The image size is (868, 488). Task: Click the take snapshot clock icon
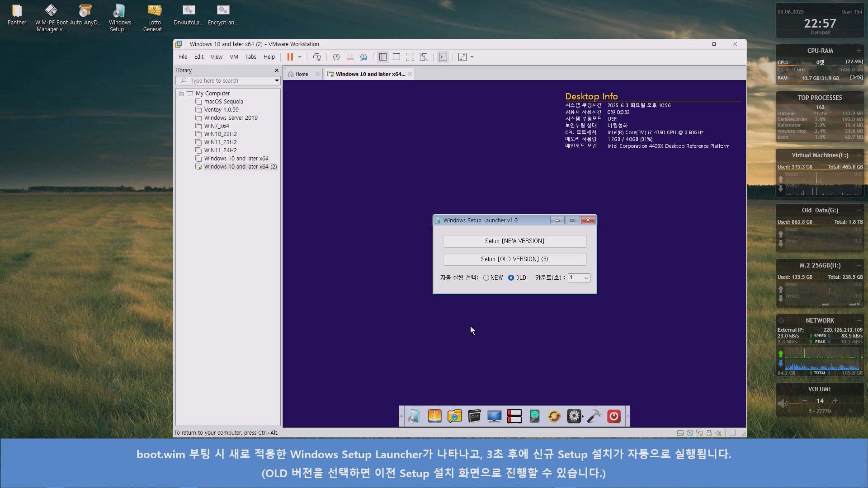tap(336, 57)
